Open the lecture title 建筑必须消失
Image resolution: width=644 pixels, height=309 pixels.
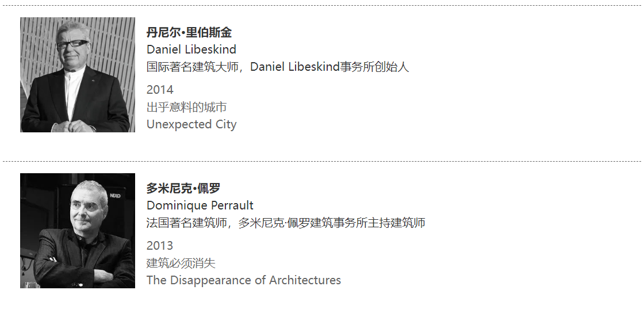tap(181, 263)
